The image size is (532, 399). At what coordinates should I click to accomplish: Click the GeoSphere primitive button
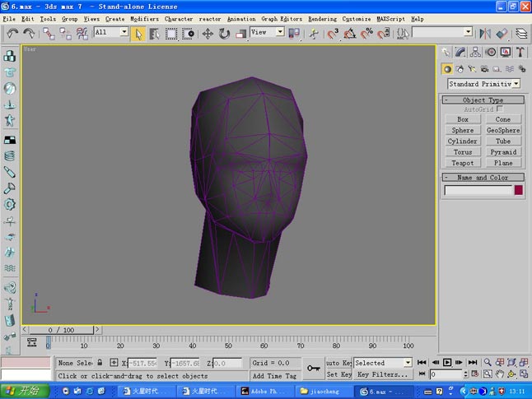pyautogui.click(x=503, y=130)
